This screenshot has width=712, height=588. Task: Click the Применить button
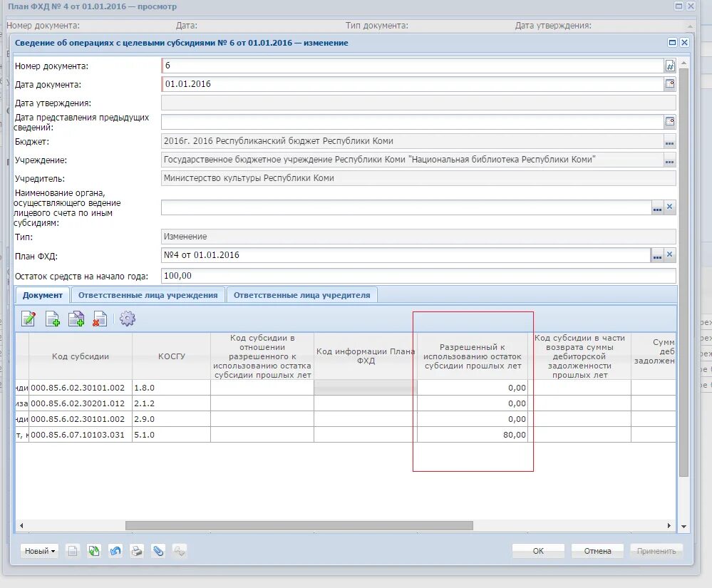656,551
